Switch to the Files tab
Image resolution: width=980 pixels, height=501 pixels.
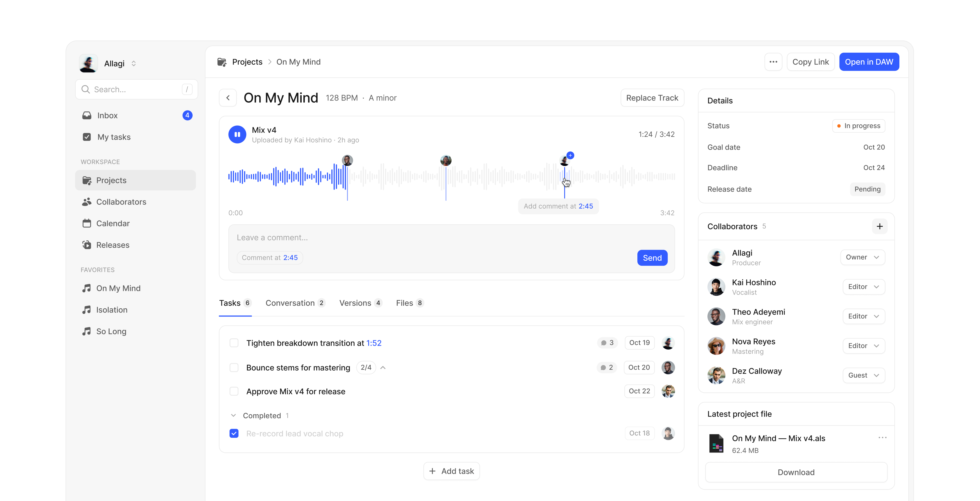click(x=410, y=303)
